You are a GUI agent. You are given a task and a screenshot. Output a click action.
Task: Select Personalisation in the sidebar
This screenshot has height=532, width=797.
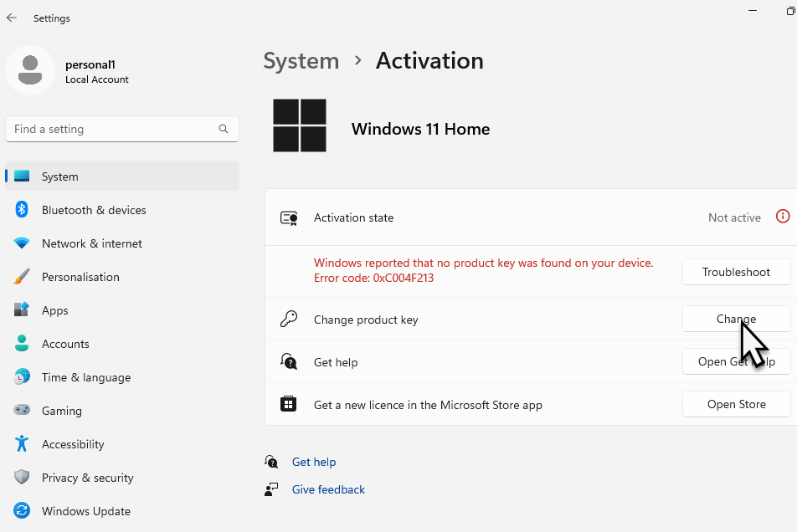(x=122, y=277)
